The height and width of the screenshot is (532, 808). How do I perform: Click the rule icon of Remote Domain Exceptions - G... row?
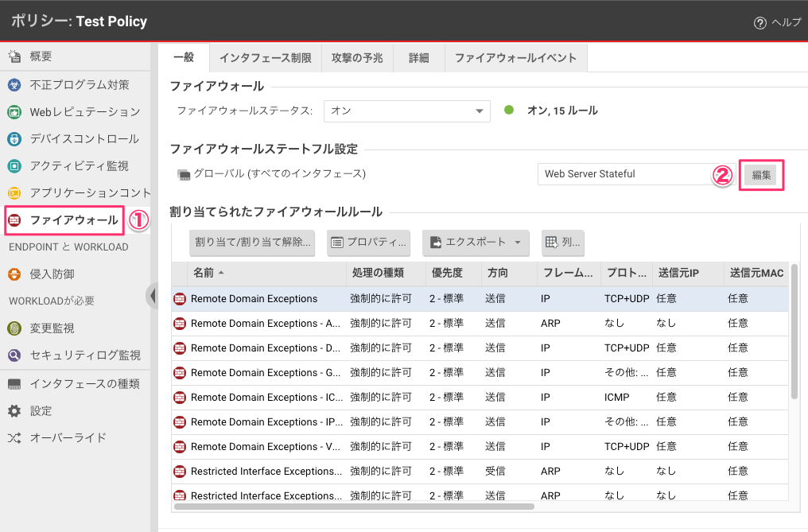180,373
